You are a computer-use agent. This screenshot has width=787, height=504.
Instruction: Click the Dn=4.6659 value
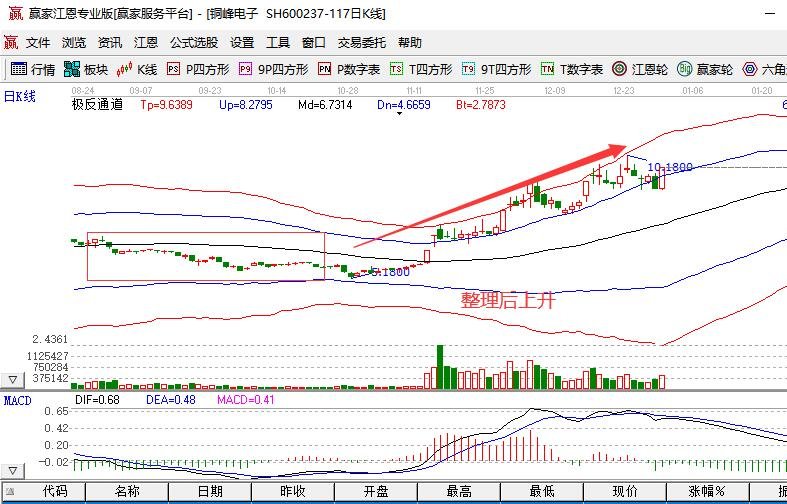point(404,105)
